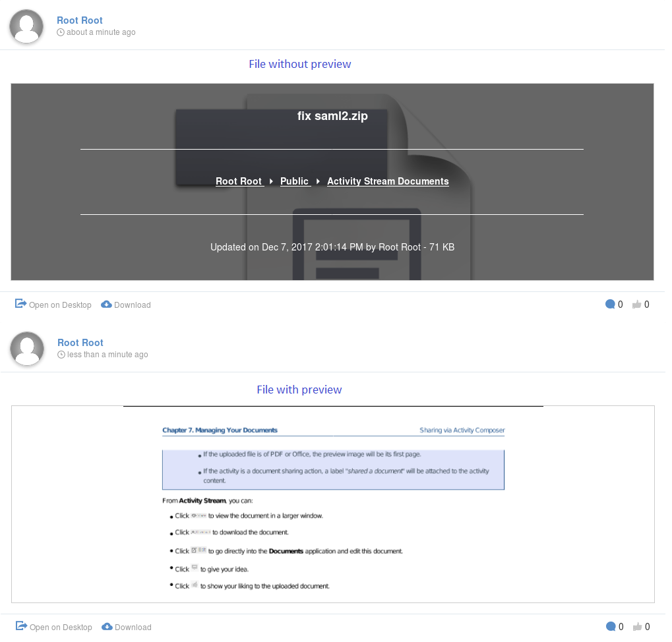The height and width of the screenshot is (642, 672).
Task: Click the avatar of the second post
Action: [x=27, y=348]
